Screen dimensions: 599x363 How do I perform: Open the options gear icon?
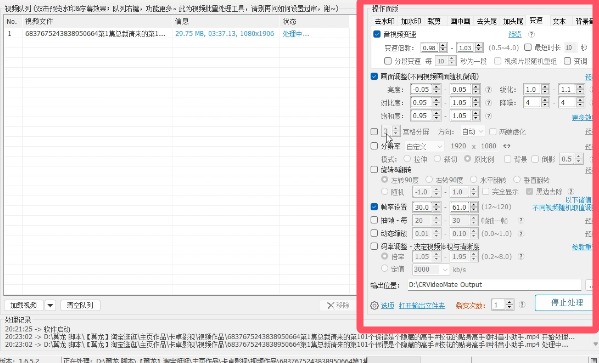(374, 305)
